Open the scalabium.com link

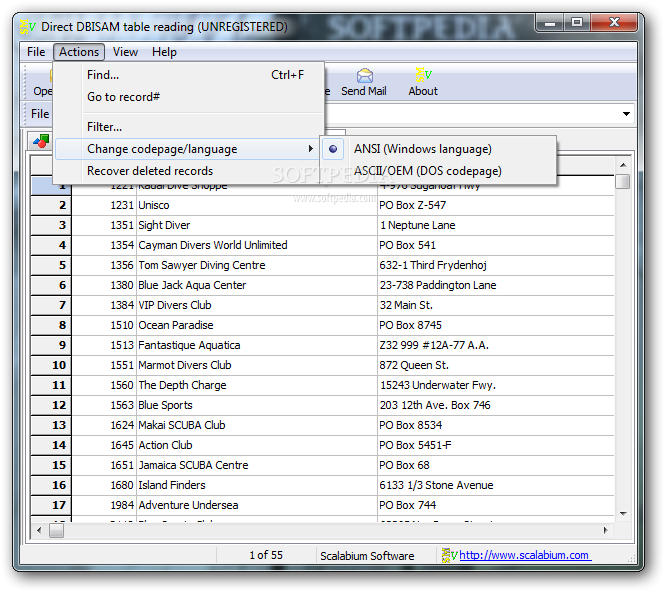tap(525, 555)
